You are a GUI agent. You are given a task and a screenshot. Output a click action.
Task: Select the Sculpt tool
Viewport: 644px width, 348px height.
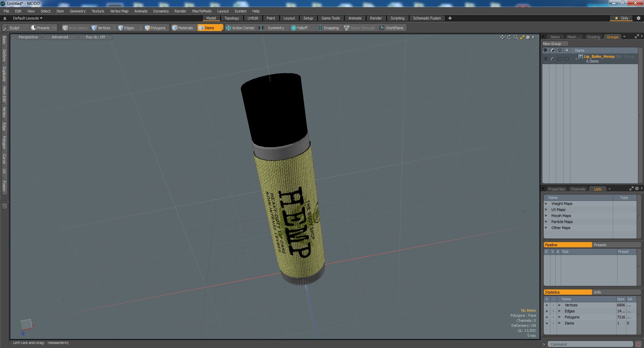pyautogui.click(x=12, y=28)
